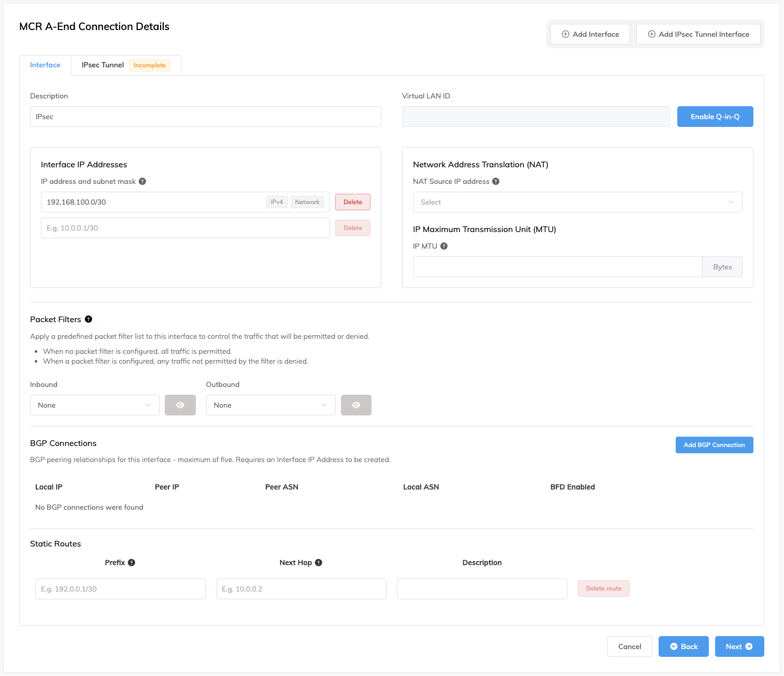Viewport: 784px width, 676px height.
Task: Open the IP address and subnet mask help tooltip
Action: (x=144, y=181)
